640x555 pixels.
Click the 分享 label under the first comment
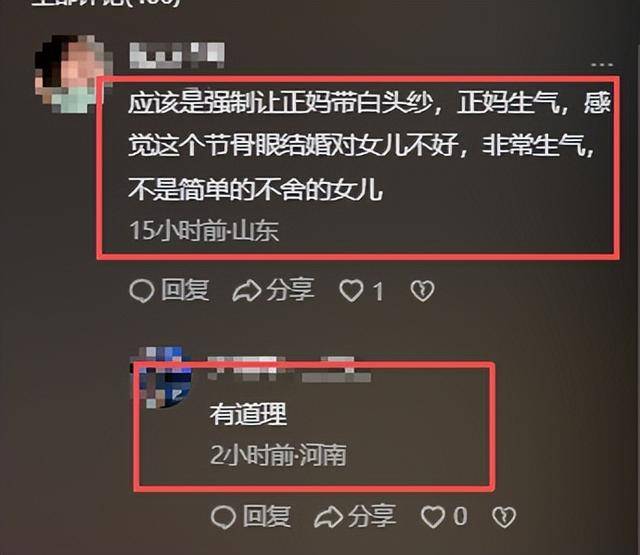pyautogui.click(x=290, y=290)
